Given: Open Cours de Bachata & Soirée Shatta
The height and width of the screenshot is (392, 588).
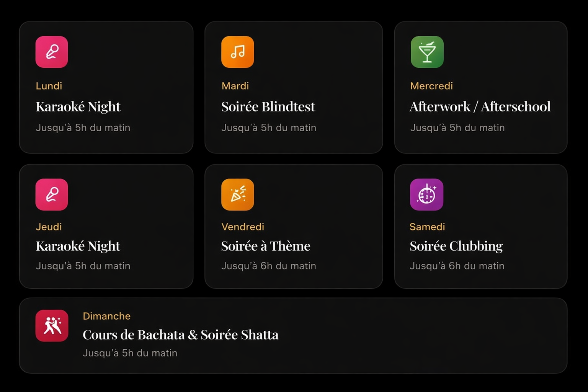Looking at the screenshot, I should click(181, 335).
